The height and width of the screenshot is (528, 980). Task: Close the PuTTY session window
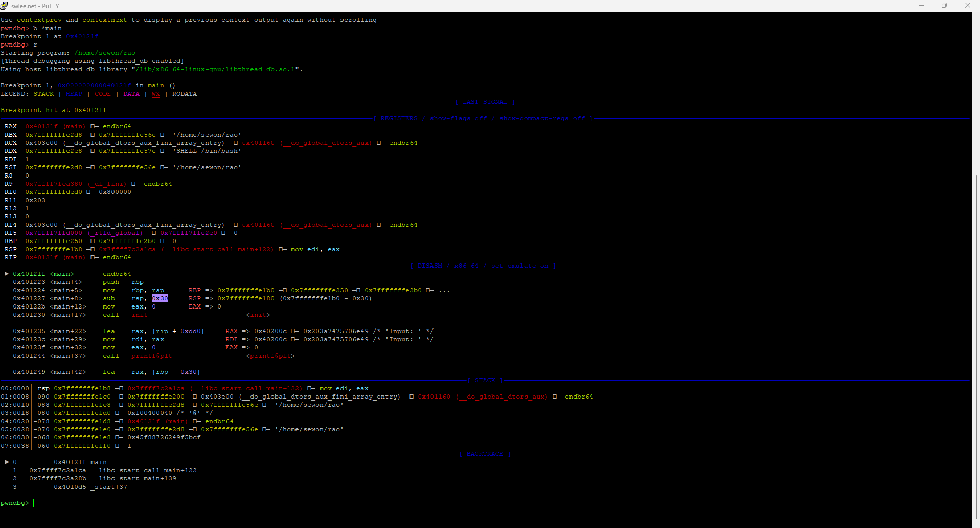968,6
